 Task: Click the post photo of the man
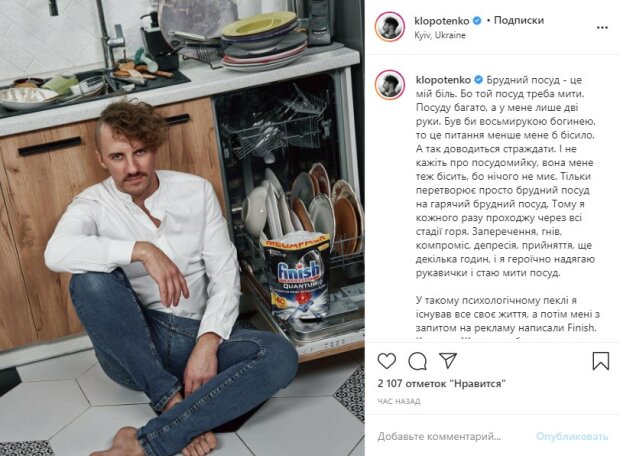pyautogui.click(x=182, y=228)
